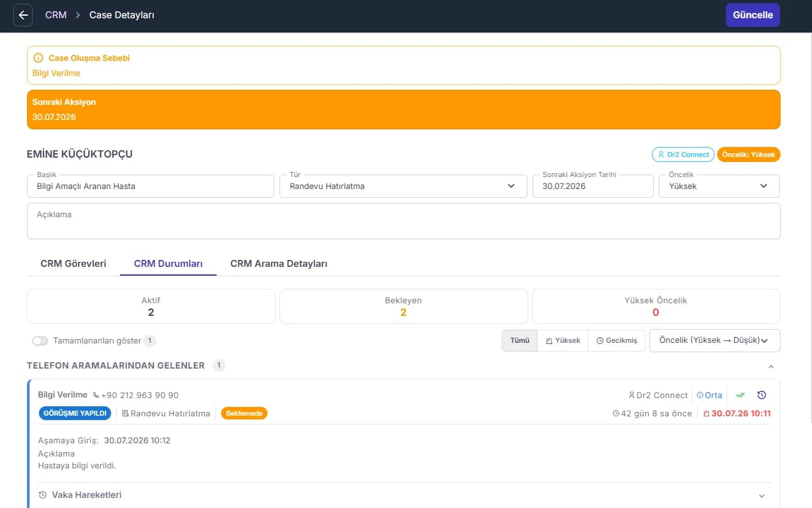Click the Aktif summary card
This screenshot has height=508, width=812.
pyautogui.click(x=151, y=306)
